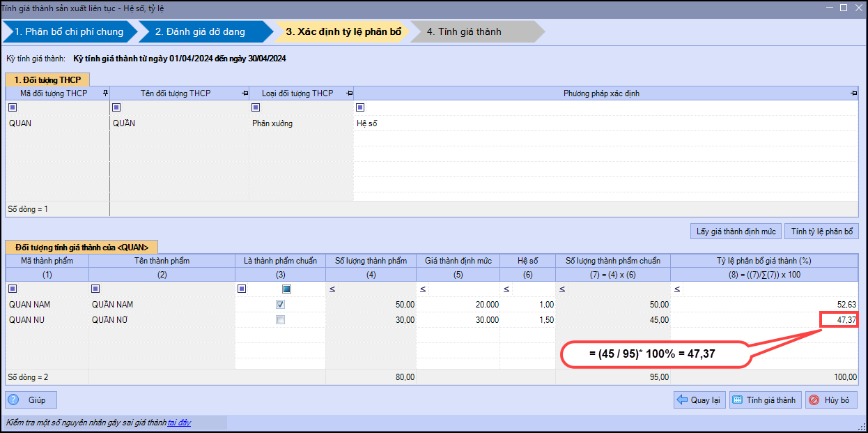Click the Hệ số cell for QUAN NU

point(527,320)
